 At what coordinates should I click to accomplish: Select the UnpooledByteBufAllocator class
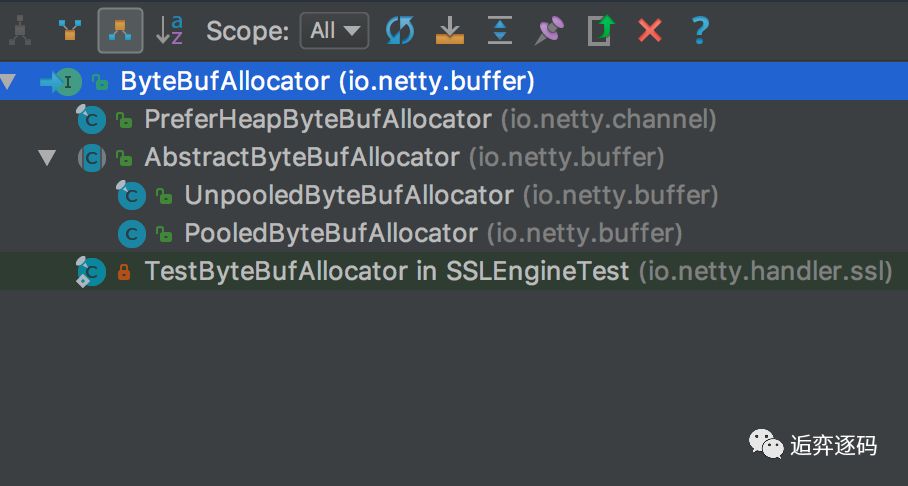click(348, 196)
